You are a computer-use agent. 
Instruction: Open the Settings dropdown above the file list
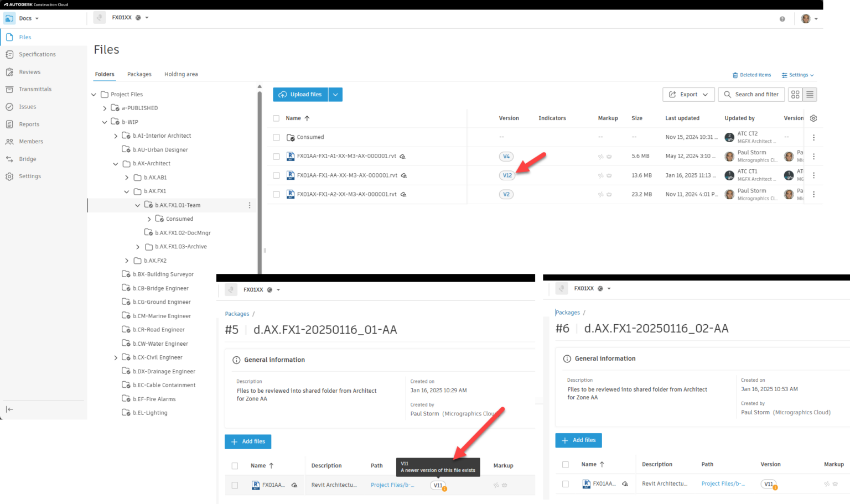(798, 75)
